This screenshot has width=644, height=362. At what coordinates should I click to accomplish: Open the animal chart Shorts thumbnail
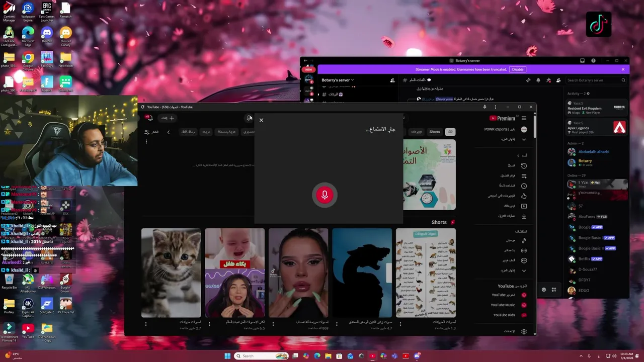(x=426, y=273)
